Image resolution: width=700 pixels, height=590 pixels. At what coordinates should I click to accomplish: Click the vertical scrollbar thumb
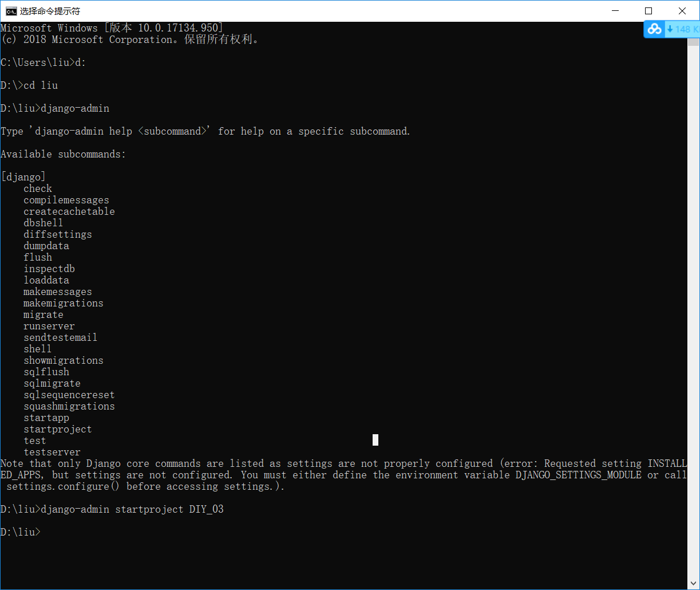(x=693, y=43)
